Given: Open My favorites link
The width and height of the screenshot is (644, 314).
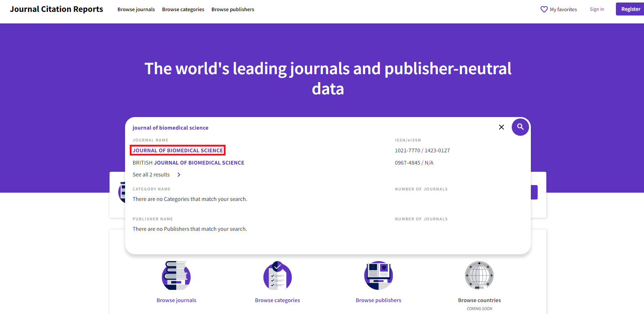Looking at the screenshot, I should pyautogui.click(x=563, y=9).
